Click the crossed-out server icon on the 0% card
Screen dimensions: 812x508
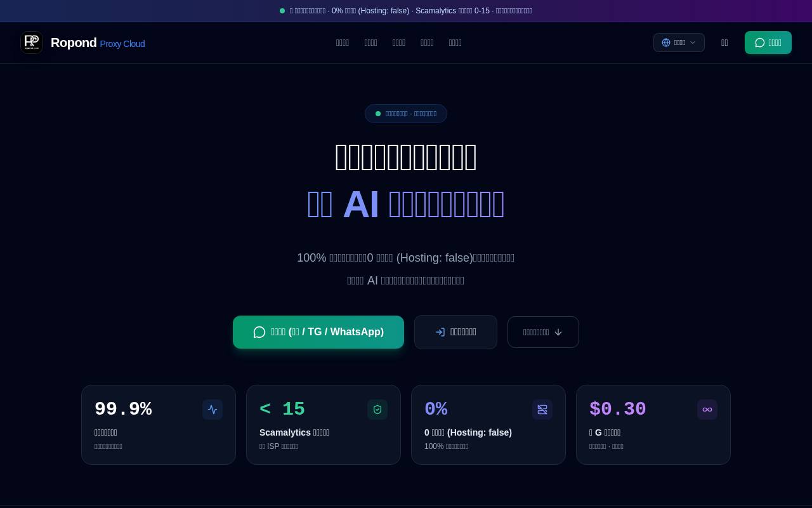pos(542,410)
